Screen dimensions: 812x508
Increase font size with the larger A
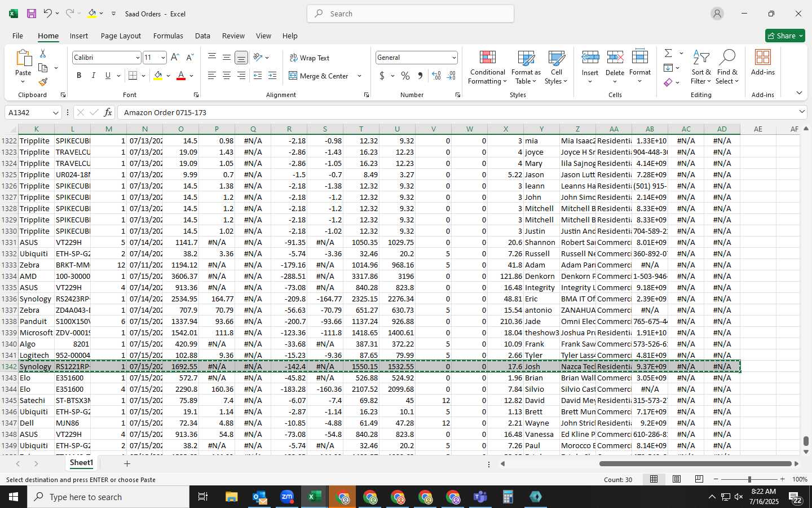[x=175, y=58]
